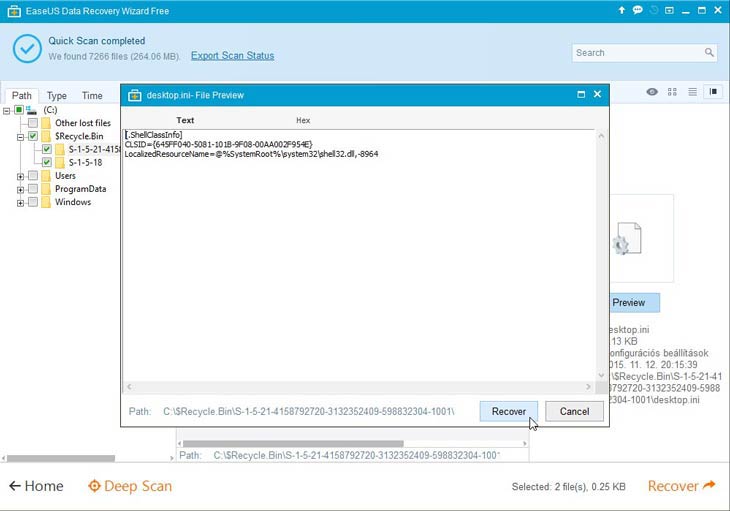Switch to the Type tab
Screen dimensions: 730x511
click(57, 96)
